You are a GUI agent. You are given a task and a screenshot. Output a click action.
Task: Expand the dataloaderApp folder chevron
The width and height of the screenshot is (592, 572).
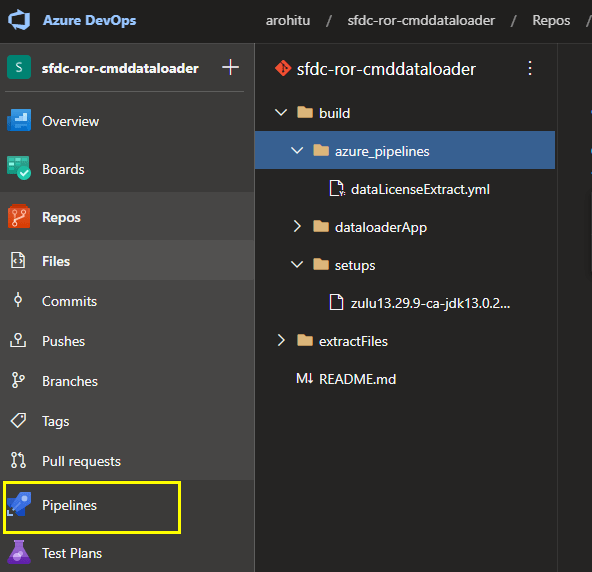[297, 226]
